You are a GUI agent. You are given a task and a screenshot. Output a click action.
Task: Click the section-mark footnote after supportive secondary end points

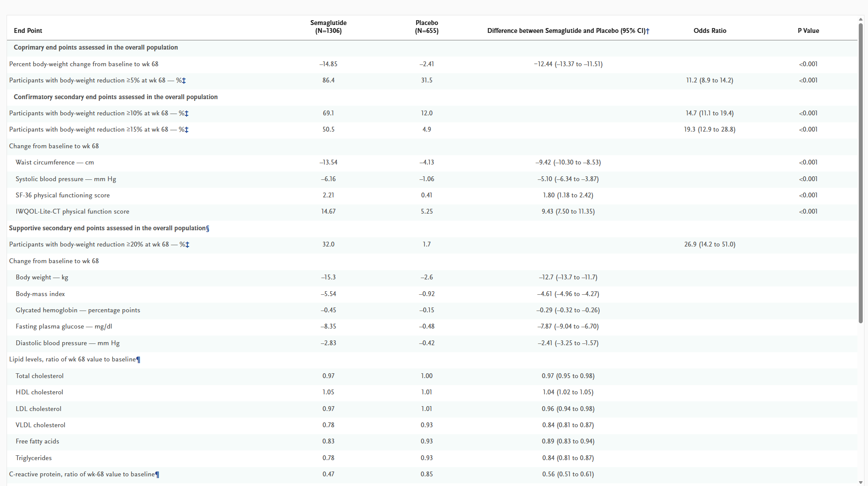(x=207, y=228)
